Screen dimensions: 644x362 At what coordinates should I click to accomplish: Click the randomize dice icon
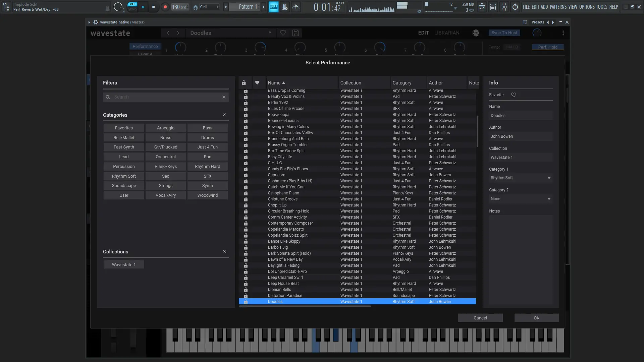pos(476,33)
